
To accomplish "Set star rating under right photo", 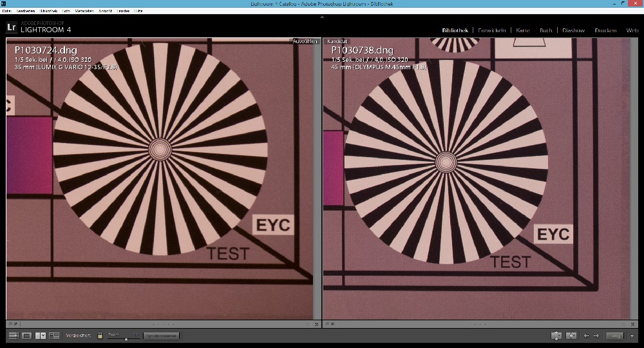I will coord(480,324).
